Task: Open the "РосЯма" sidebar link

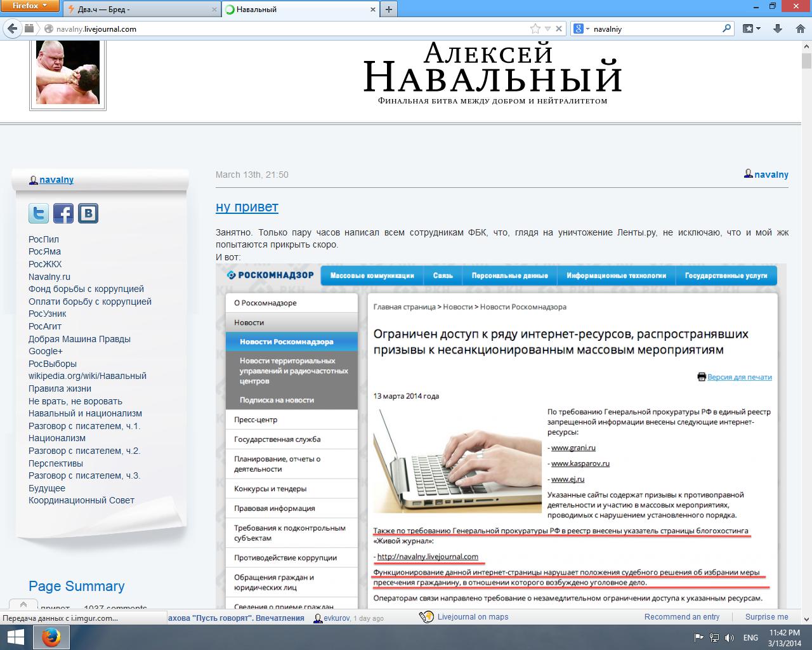Action: point(44,251)
